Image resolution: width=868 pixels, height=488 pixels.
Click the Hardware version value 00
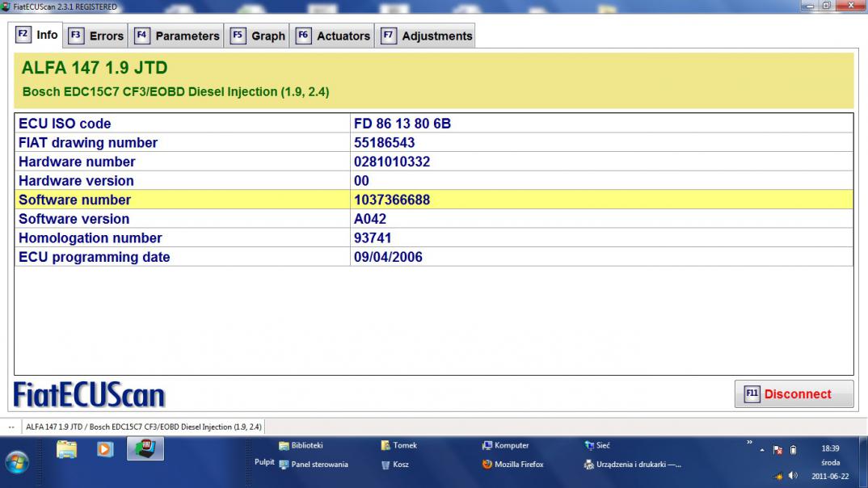(361, 181)
